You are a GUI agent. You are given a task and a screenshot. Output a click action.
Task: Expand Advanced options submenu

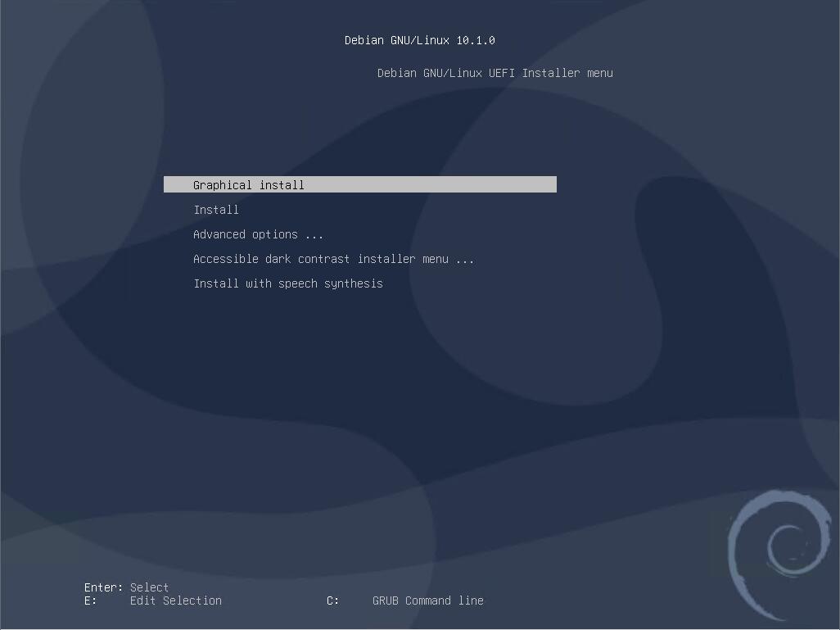tap(258, 234)
